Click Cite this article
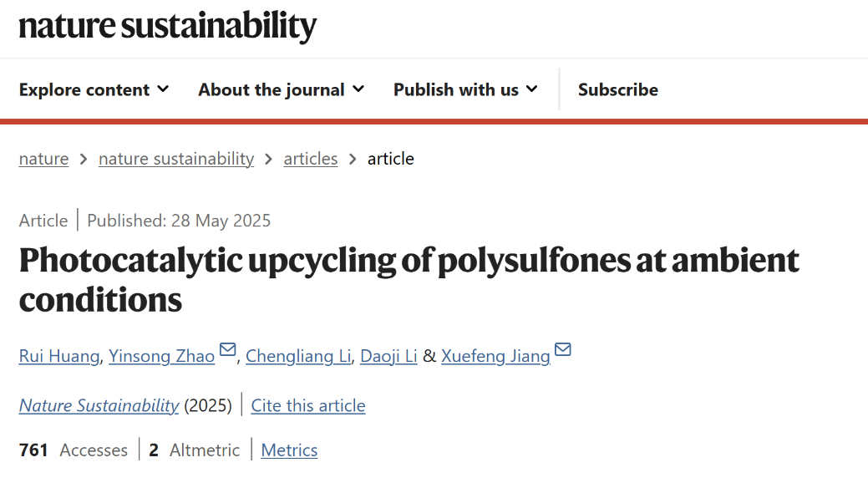The height and width of the screenshot is (488, 868). (308, 405)
